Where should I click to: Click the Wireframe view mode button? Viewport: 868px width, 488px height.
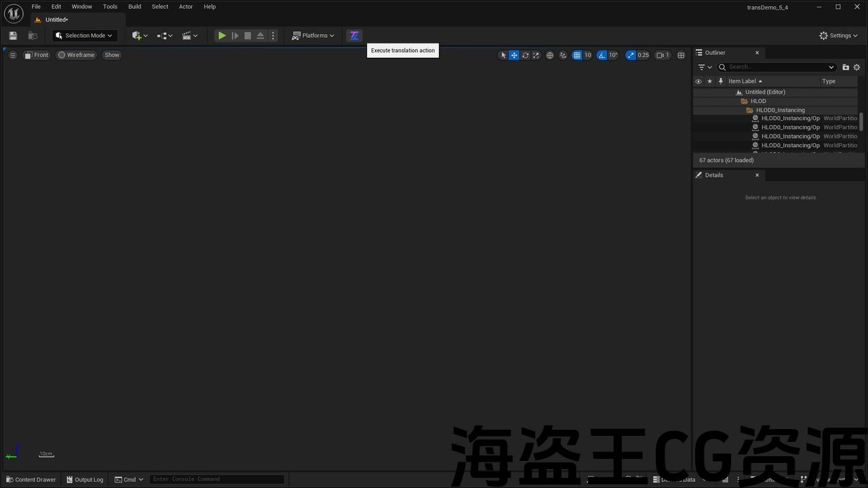(76, 56)
